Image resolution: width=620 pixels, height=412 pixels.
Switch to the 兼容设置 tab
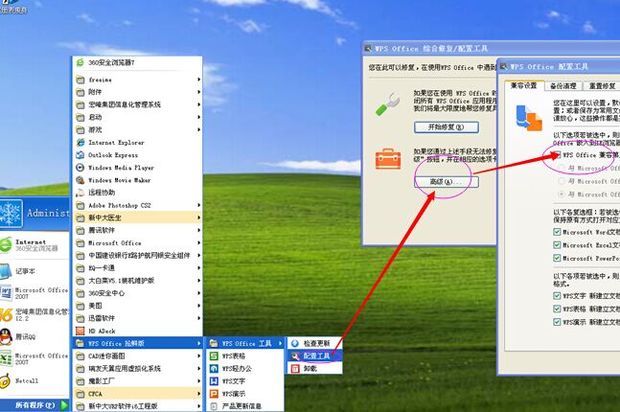pos(524,85)
